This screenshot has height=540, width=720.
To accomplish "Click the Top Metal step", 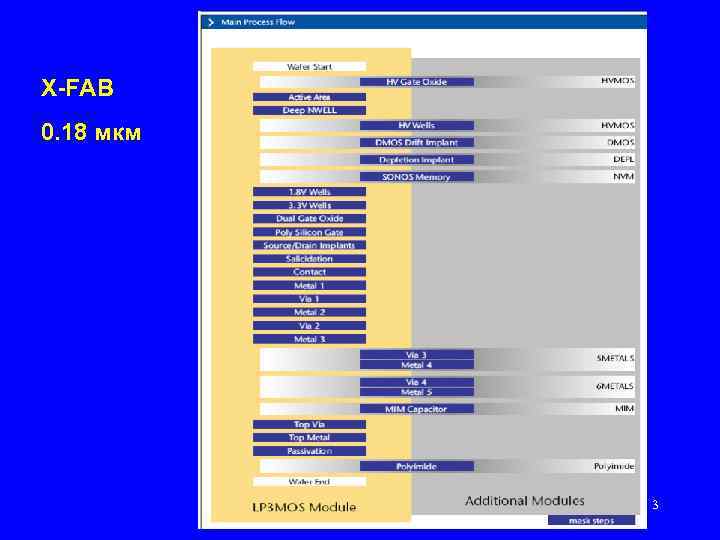I will [309, 438].
